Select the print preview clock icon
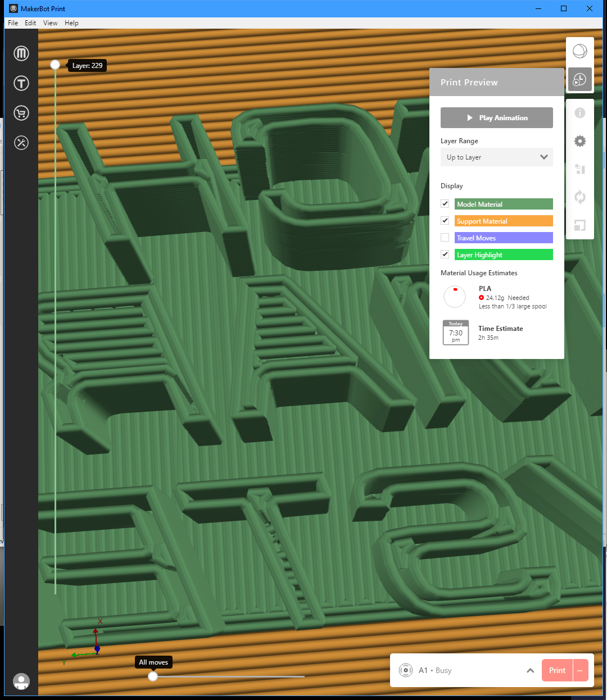Viewport: 607px width, 700px height. 580,80
